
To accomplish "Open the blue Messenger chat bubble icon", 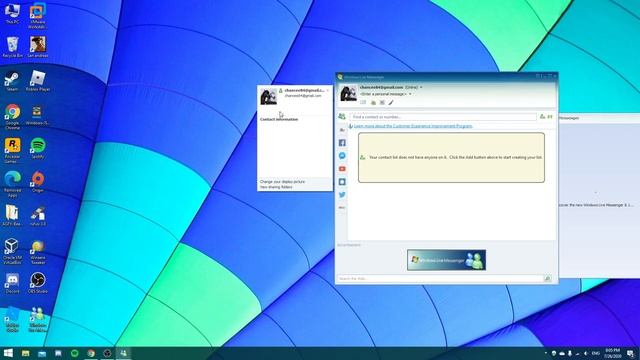I will (x=342, y=156).
